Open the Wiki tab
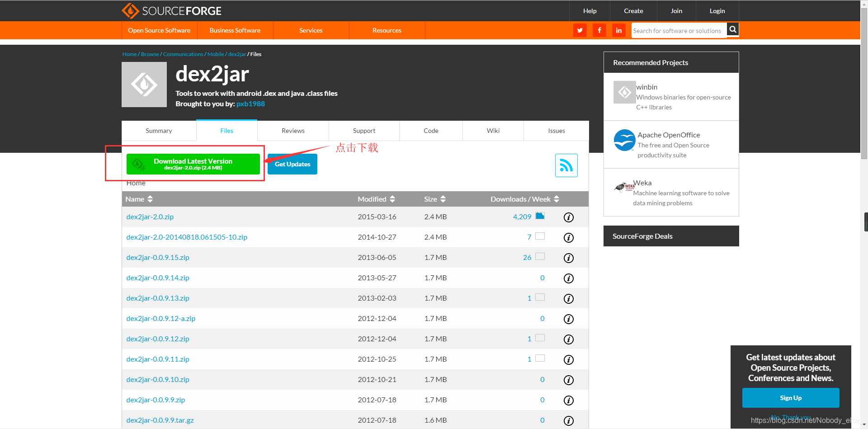Image resolution: width=868 pixels, height=429 pixels. [493, 131]
